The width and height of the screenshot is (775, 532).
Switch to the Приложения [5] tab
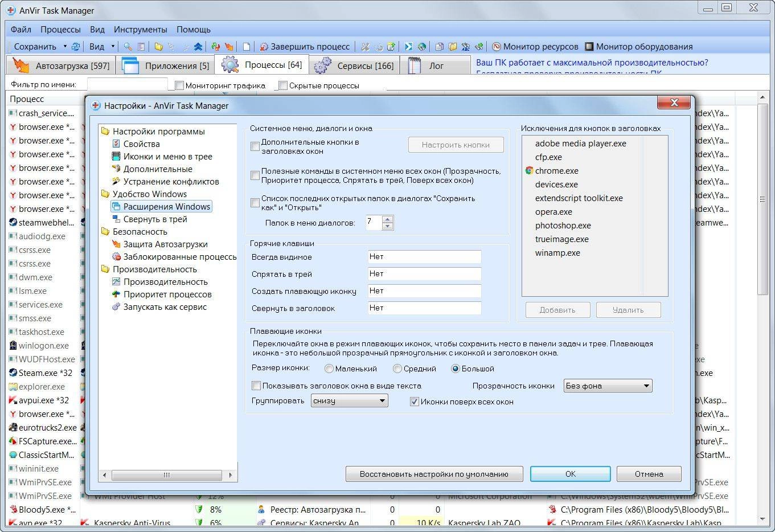point(165,66)
